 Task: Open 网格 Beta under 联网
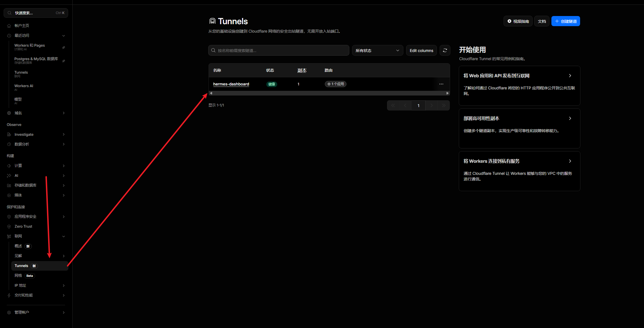tap(24, 276)
